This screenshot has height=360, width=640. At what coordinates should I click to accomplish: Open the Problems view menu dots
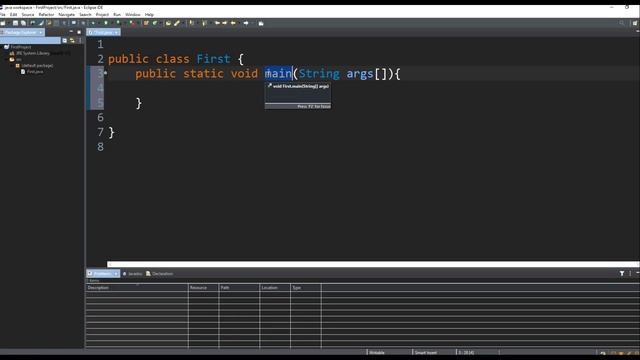coord(630,273)
